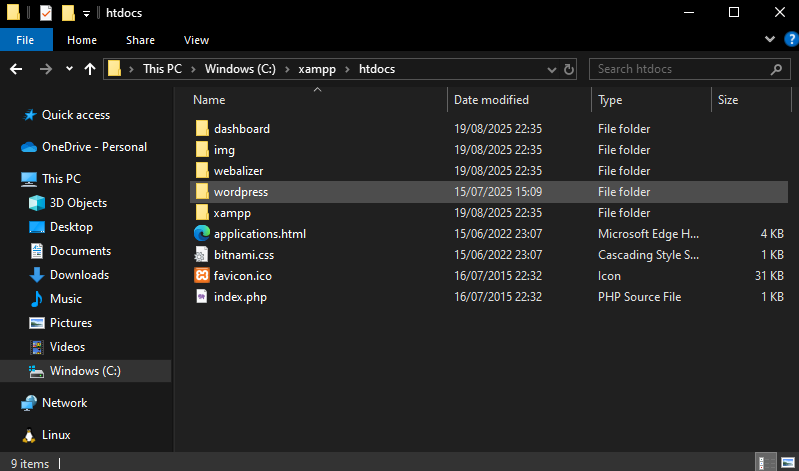The width and height of the screenshot is (799, 471).
Task: Open Downloads in sidebar
Action: pos(79,275)
